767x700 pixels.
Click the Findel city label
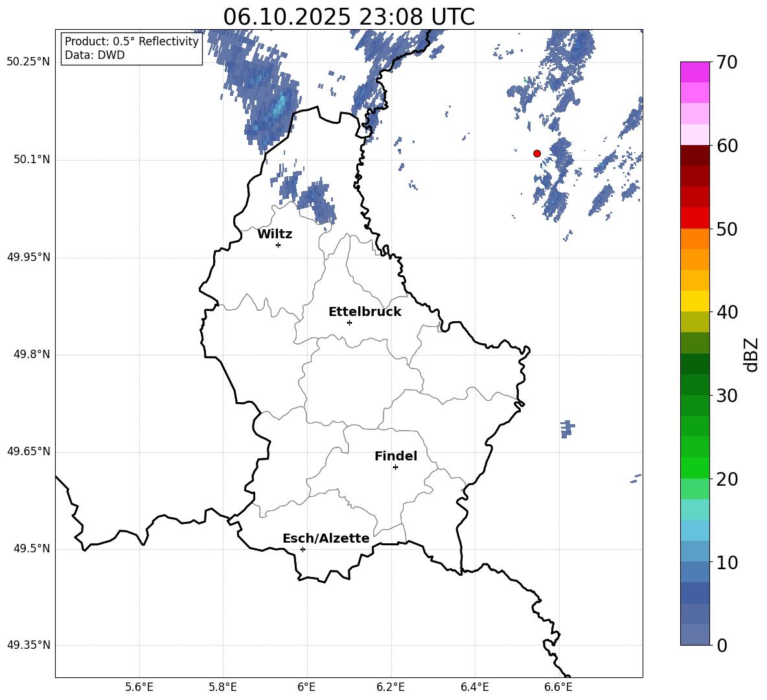click(x=396, y=456)
